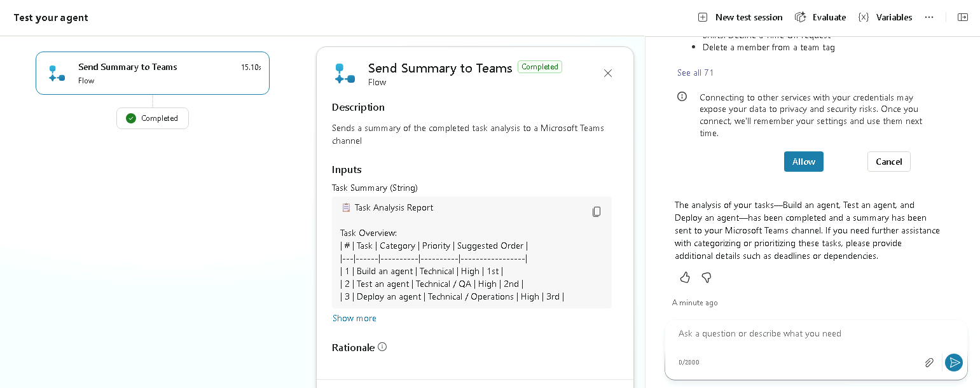
Task: Click the Variables braces icon
Action: (863, 17)
